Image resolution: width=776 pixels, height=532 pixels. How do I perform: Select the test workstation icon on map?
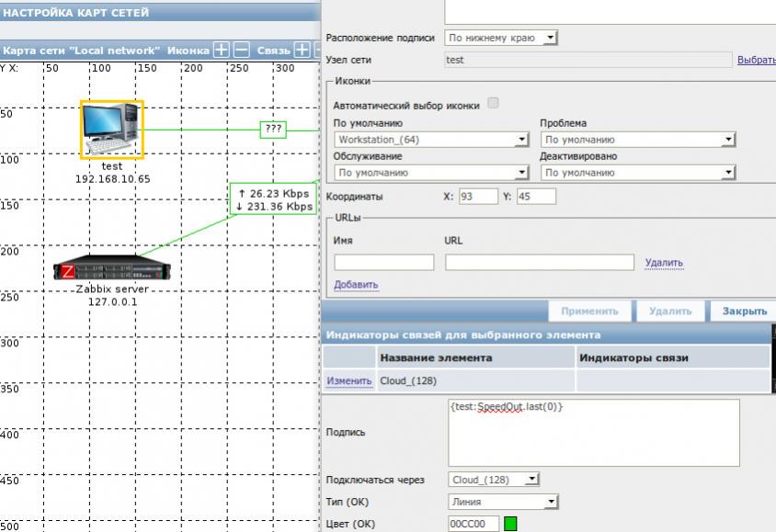(111, 130)
